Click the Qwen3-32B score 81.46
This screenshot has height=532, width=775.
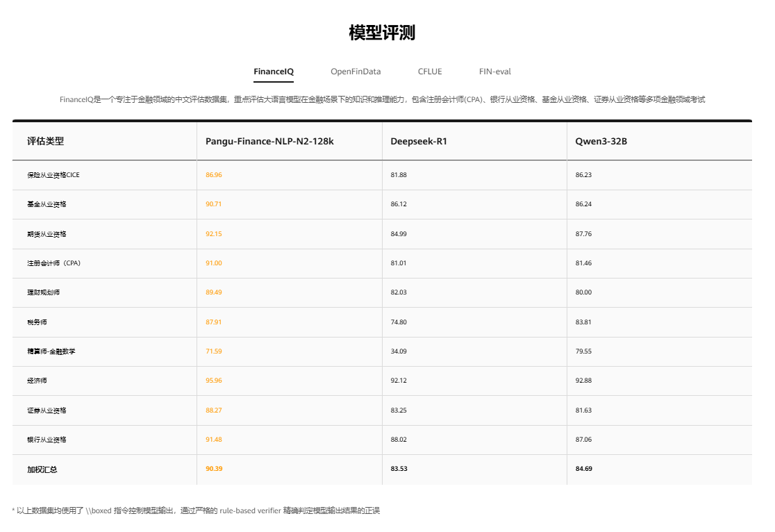[x=583, y=263]
